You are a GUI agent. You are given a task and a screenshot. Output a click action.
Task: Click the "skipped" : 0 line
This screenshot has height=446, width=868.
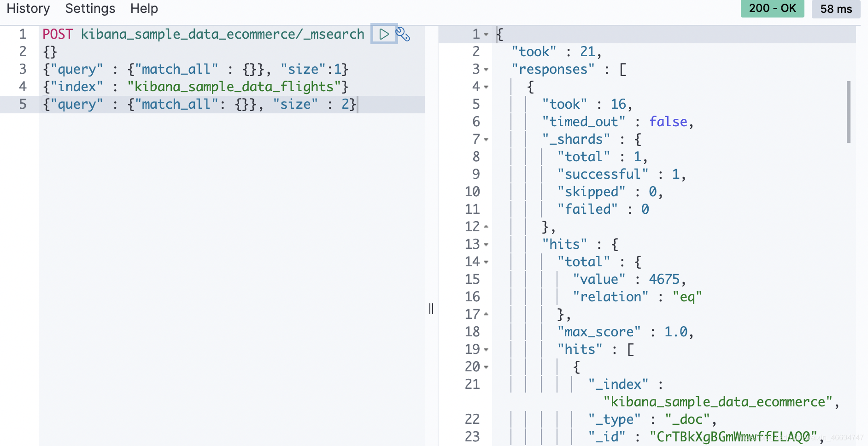point(610,192)
